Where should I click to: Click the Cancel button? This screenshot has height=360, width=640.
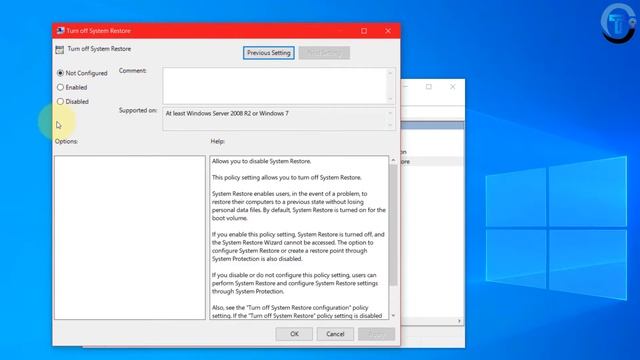click(335, 334)
